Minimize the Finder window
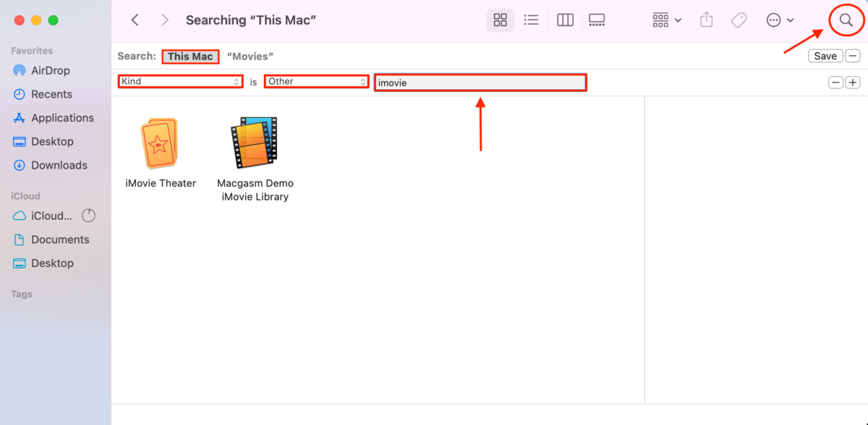 coord(36,20)
